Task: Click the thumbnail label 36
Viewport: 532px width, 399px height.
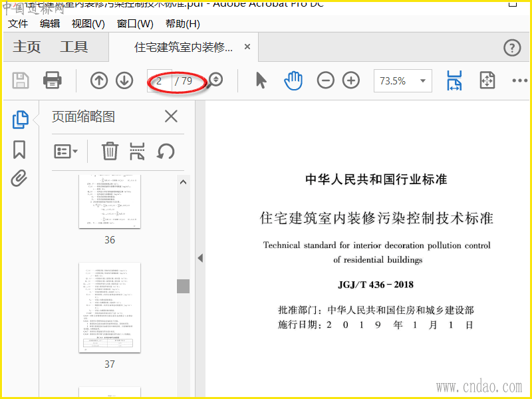Action: coord(110,240)
